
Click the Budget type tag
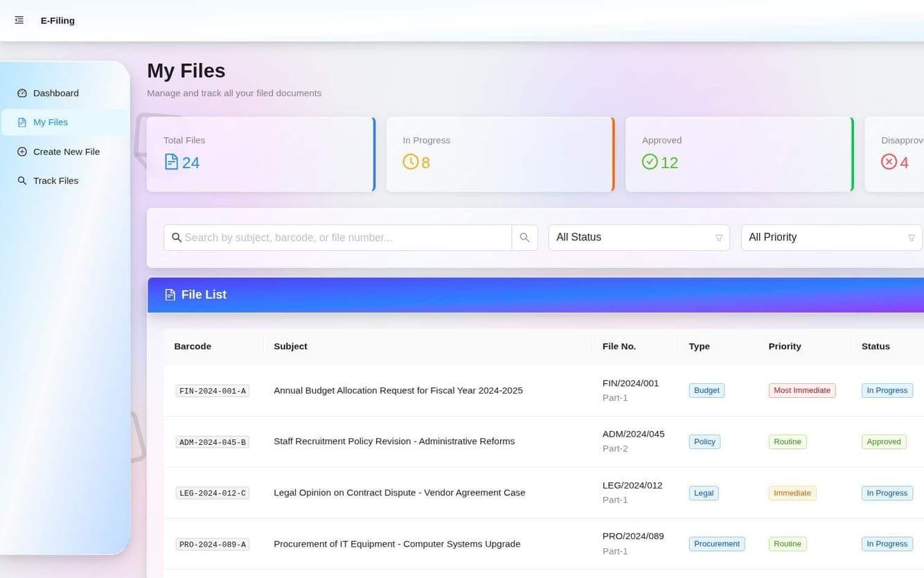coord(707,390)
